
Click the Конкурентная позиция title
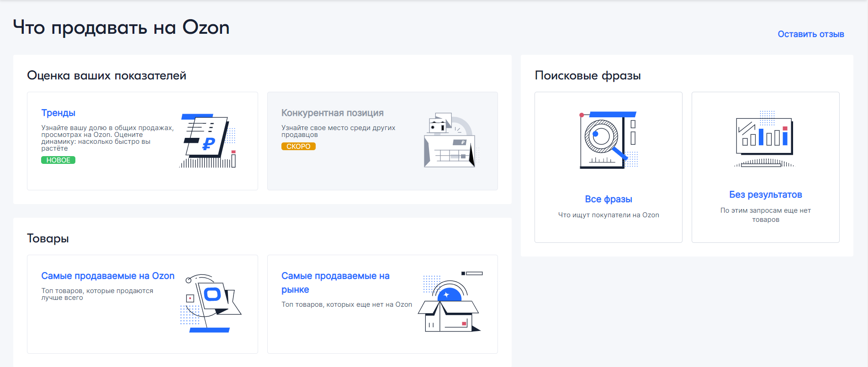click(x=332, y=113)
